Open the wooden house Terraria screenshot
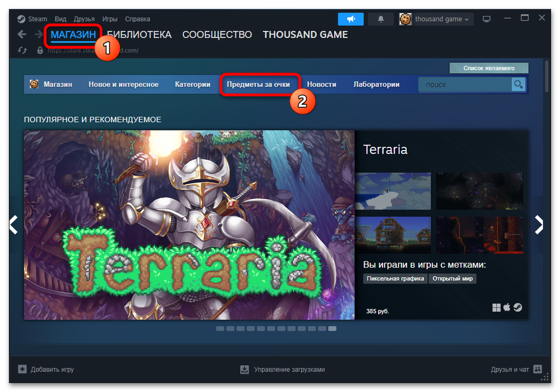The image size is (560, 392). (393, 235)
